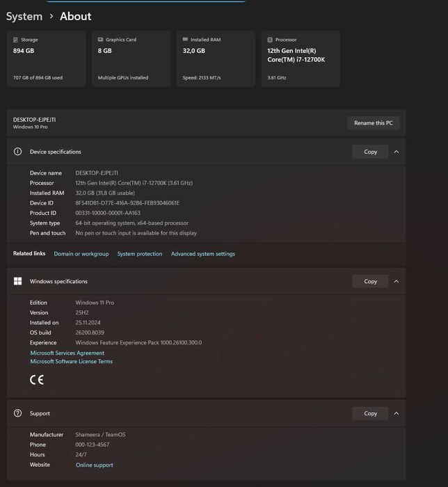
Task: Click Rename this PC button
Action: [373, 123]
